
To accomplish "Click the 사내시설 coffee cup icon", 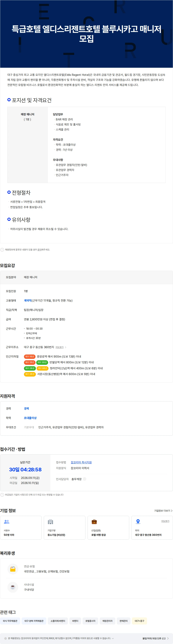I will coord(13,587).
